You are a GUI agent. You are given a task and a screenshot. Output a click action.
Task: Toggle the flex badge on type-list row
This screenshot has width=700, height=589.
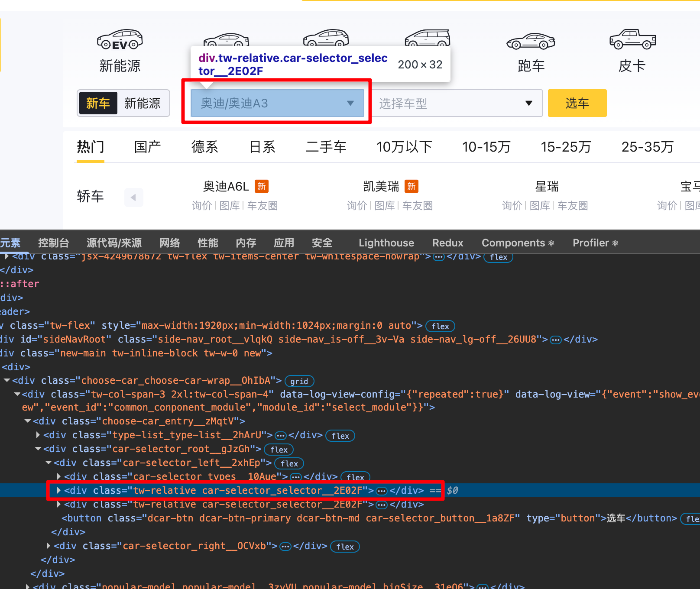pyautogui.click(x=340, y=436)
